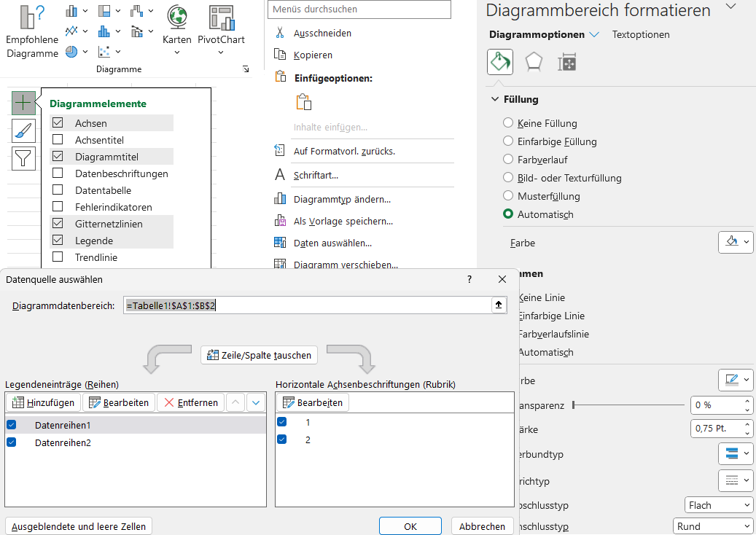Click Entfernen series button

[x=191, y=402]
